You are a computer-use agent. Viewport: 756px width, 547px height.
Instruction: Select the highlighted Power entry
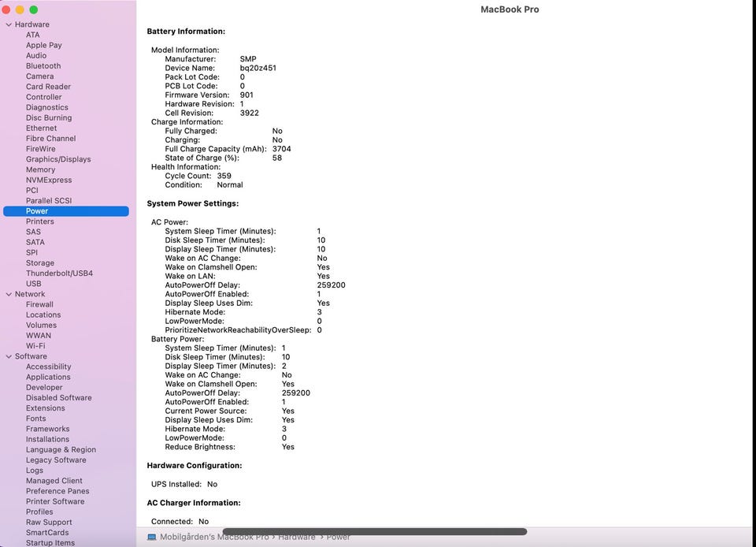tap(66, 211)
